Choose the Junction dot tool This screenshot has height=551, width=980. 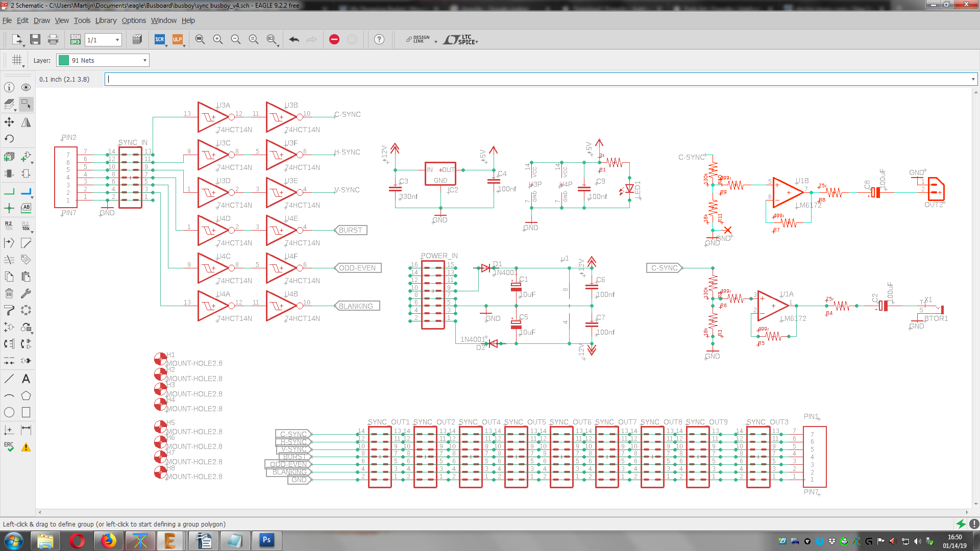coord(9,208)
